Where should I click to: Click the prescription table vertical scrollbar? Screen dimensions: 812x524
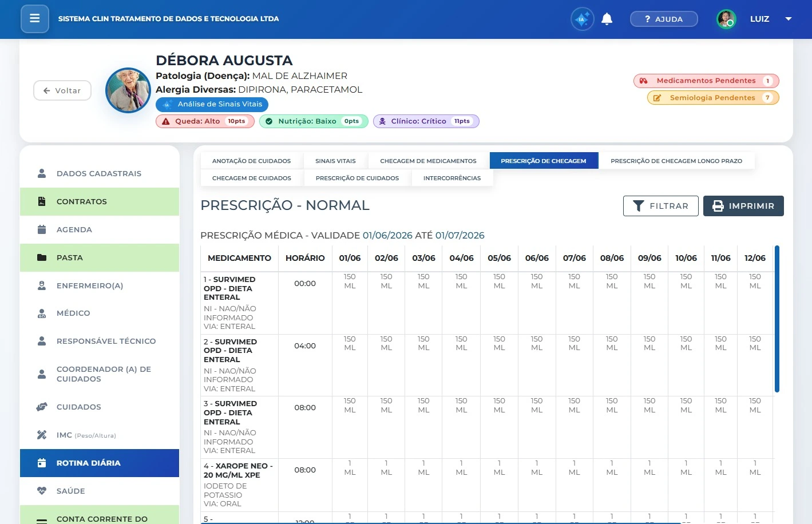pos(777,319)
